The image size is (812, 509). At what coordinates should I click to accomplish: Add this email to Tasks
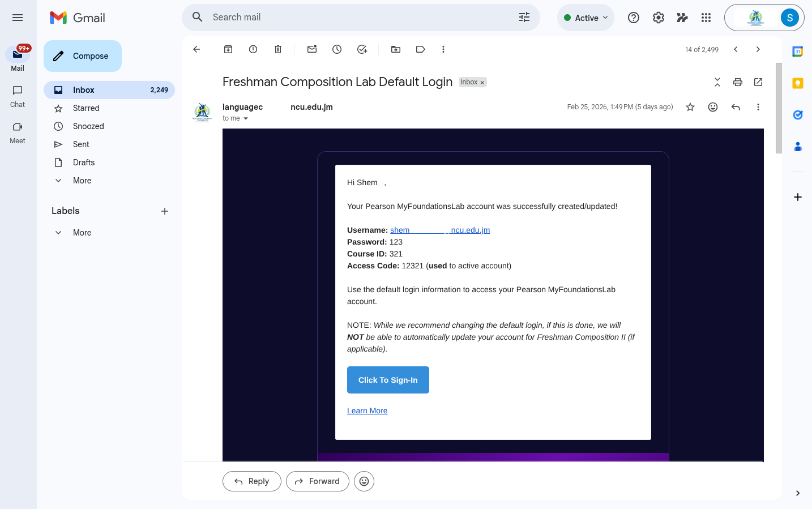pyautogui.click(x=362, y=49)
